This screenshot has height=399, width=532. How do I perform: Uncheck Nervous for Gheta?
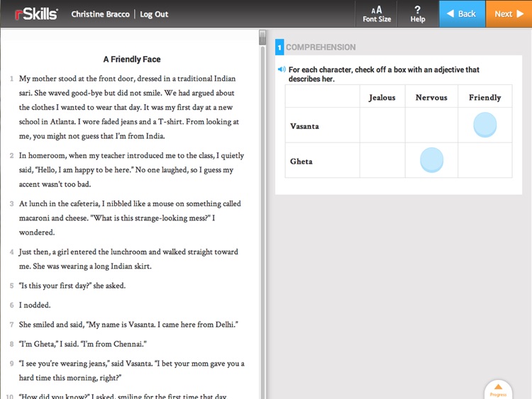431,160
